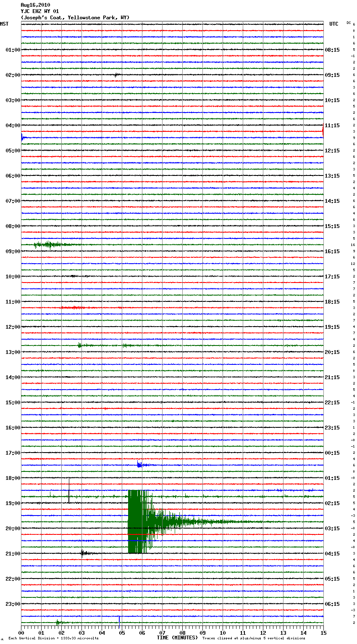Select the 06:00 MST time label
The width and height of the screenshot is (357, 644).
tap(13, 176)
